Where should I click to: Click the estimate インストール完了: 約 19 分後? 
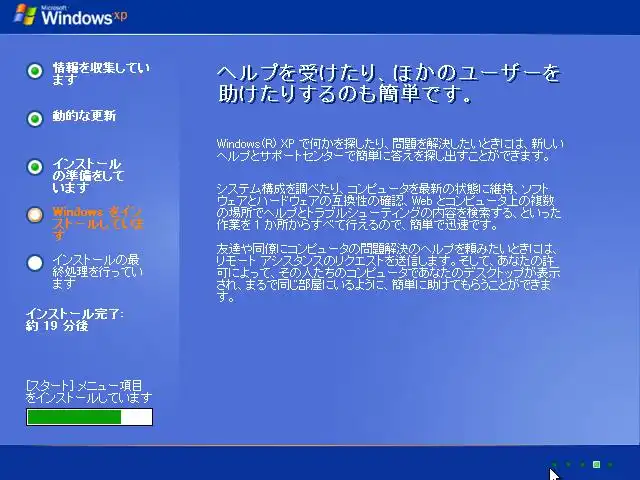point(74,320)
